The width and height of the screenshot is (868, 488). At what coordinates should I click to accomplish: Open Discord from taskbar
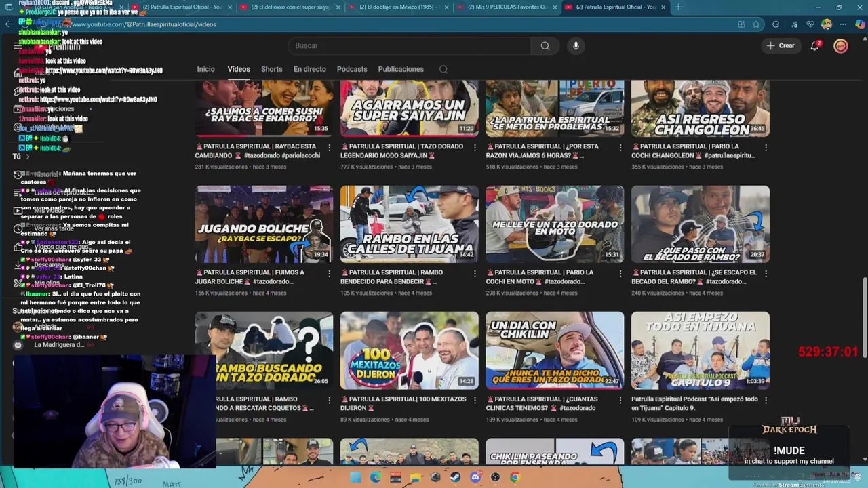[x=475, y=477]
